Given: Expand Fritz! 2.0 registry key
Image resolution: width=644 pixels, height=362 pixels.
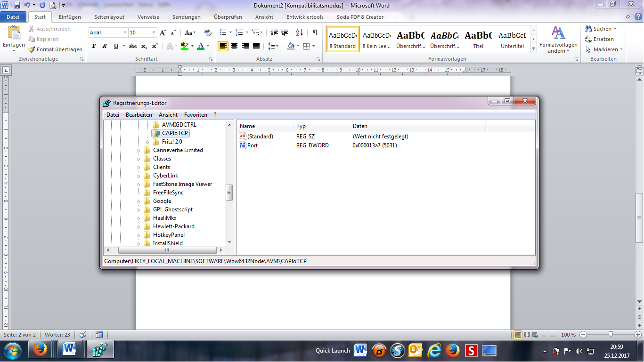Looking at the screenshot, I should 147,142.
